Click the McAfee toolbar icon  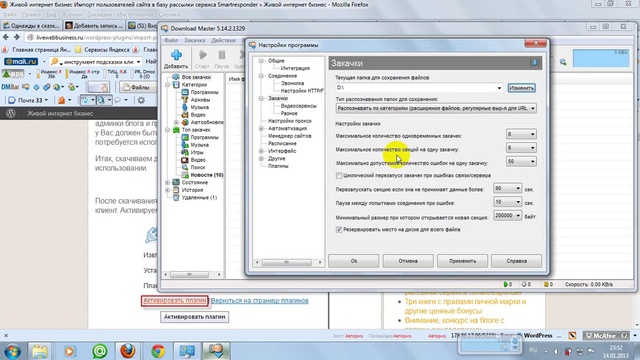605,336
